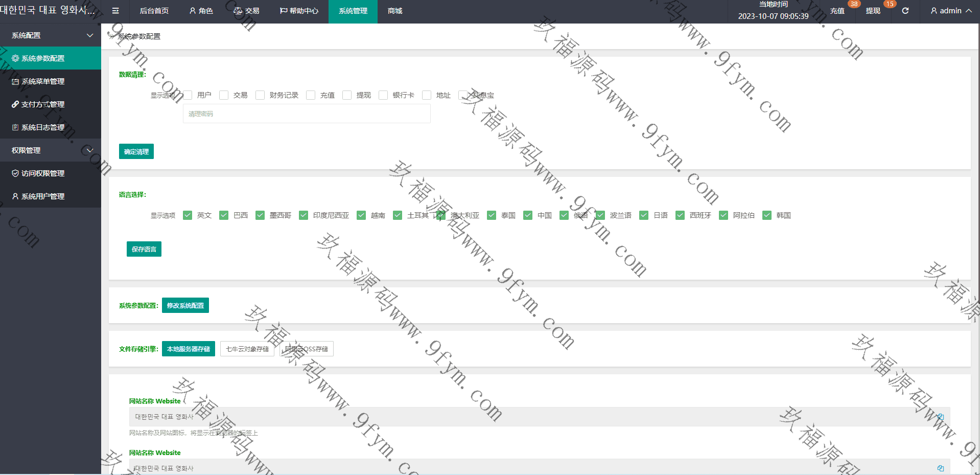The image size is (980, 475).
Task: Uncheck the 英文 language checkbox
Action: (x=188, y=215)
